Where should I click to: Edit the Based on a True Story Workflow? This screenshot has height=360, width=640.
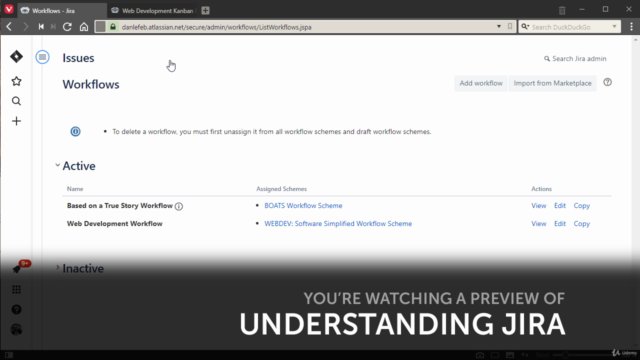[560, 206]
